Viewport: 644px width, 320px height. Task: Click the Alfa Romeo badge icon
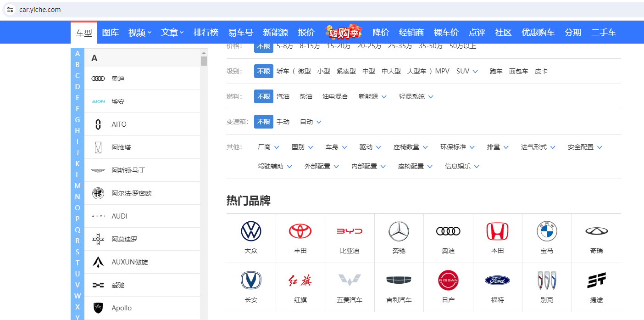pyautogui.click(x=98, y=193)
